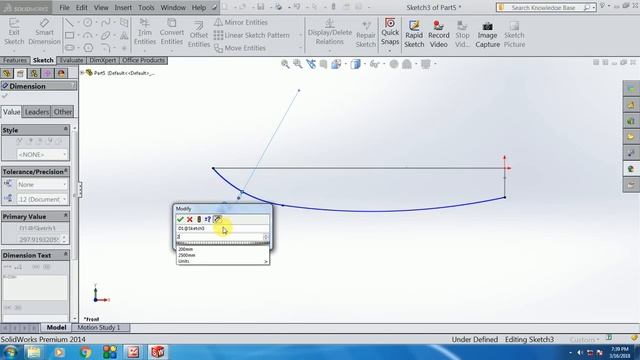Click Zoom to Fit icon in view toolbar
Image resolution: width=640 pixels, height=360 pixels.
(285, 64)
